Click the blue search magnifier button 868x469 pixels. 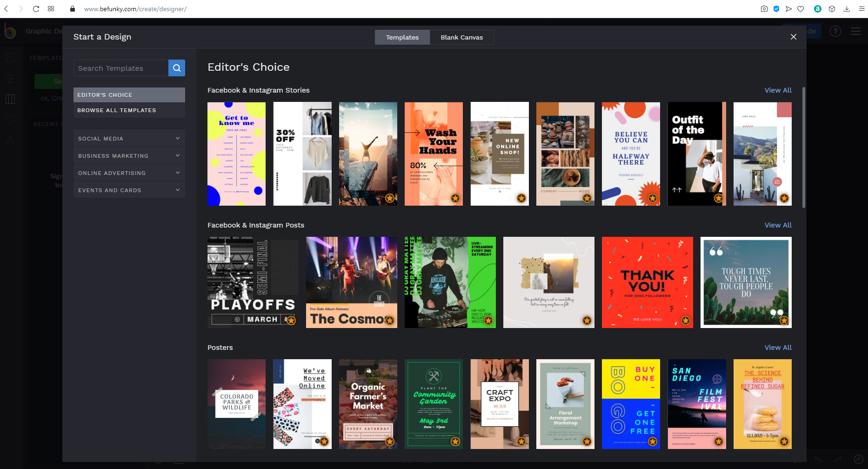click(x=177, y=68)
